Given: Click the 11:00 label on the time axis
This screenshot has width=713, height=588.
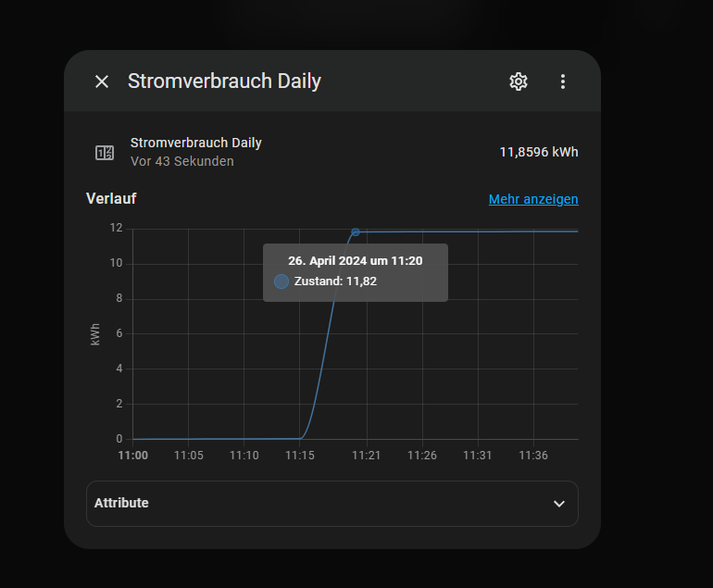Looking at the screenshot, I should [x=132, y=456].
